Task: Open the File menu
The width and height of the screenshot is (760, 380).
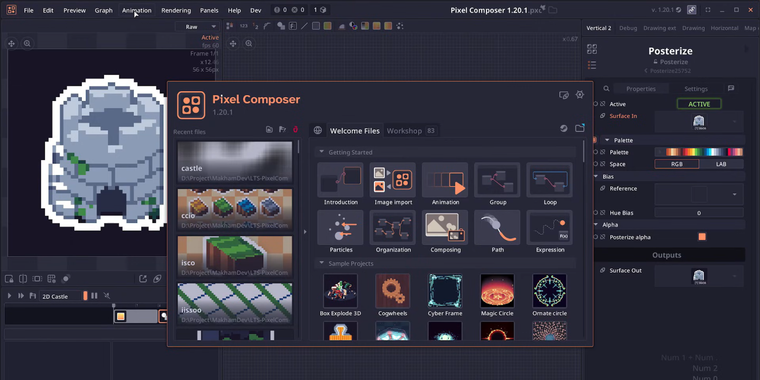Action: tap(29, 10)
